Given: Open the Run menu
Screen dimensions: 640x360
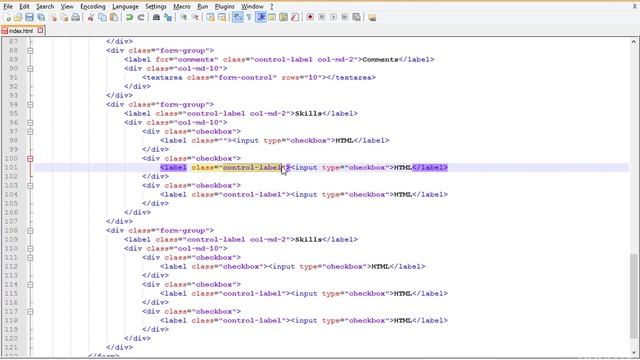Looking at the screenshot, I should tap(202, 7).
